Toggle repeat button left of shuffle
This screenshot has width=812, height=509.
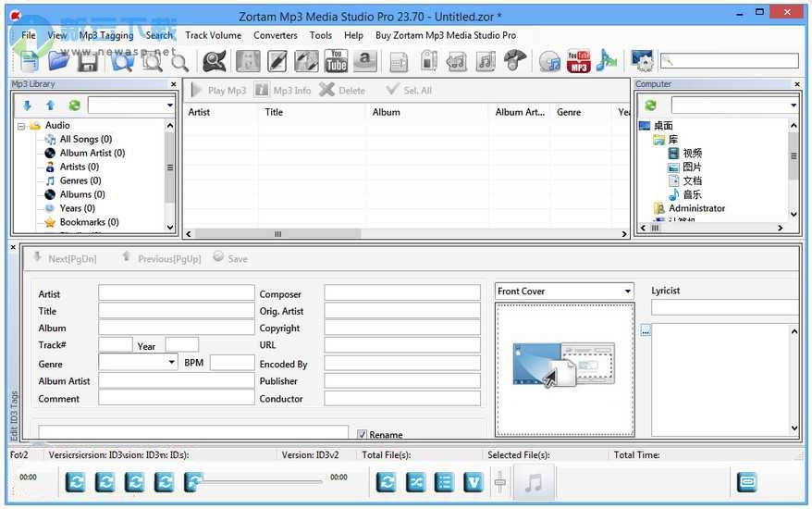(x=387, y=482)
